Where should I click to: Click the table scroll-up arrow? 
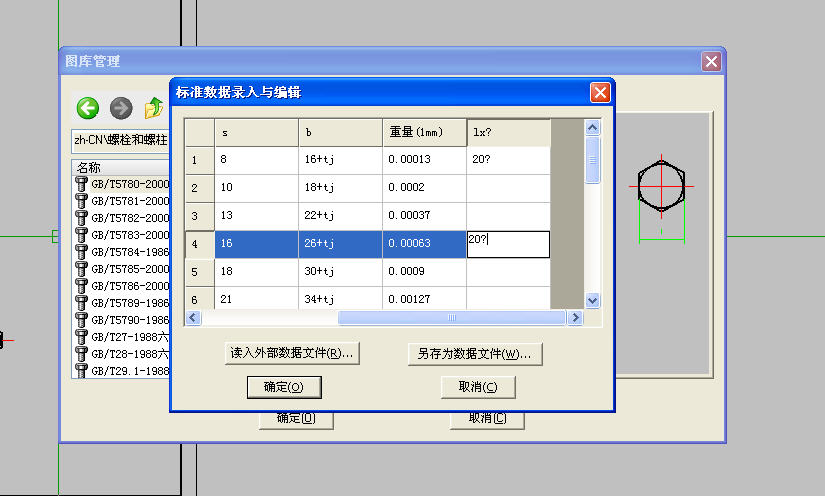point(592,127)
